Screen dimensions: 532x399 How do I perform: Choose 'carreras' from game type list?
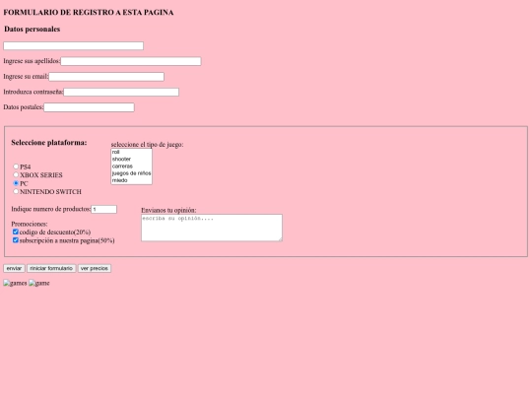tap(131, 166)
